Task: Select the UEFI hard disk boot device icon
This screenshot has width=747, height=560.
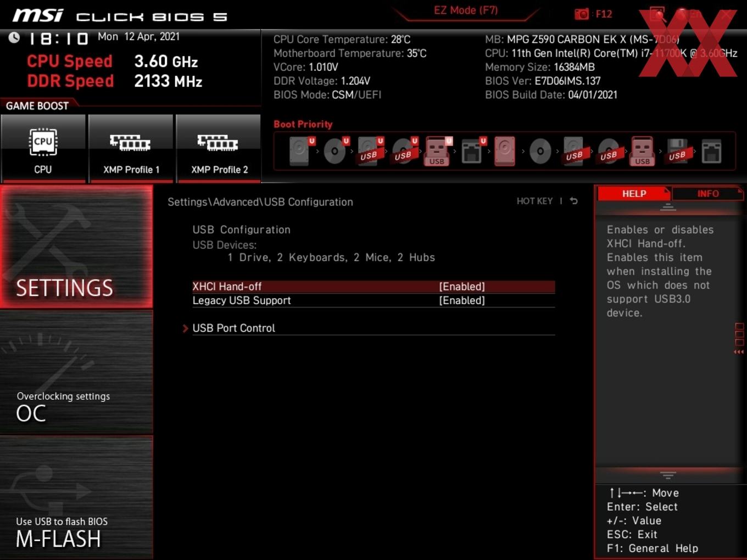Action: pyautogui.click(x=301, y=151)
